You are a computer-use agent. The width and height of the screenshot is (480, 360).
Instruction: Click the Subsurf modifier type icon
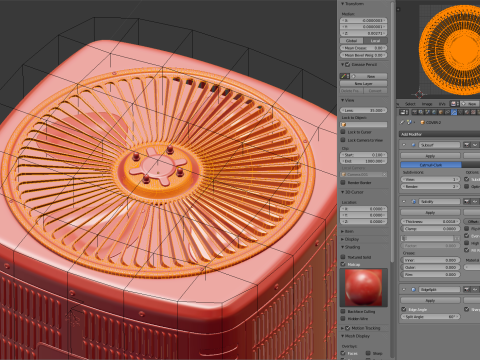point(413,145)
